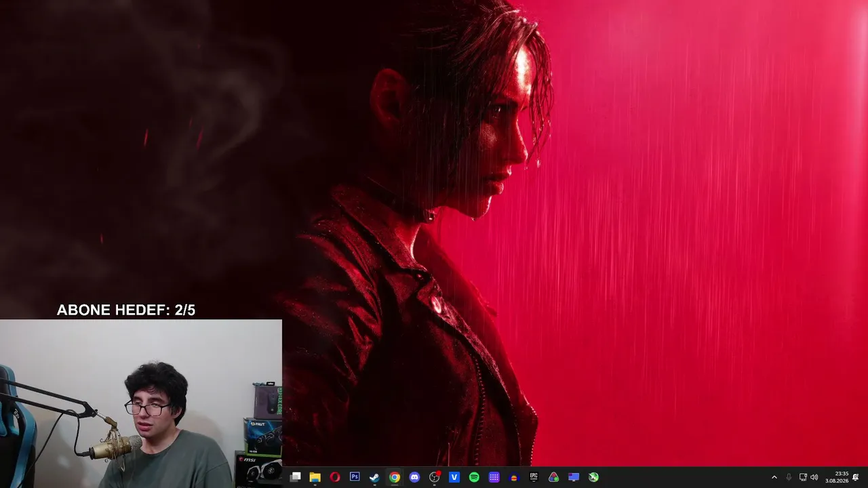Open Task View from the taskbar

pyautogui.click(x=296, y=477)
